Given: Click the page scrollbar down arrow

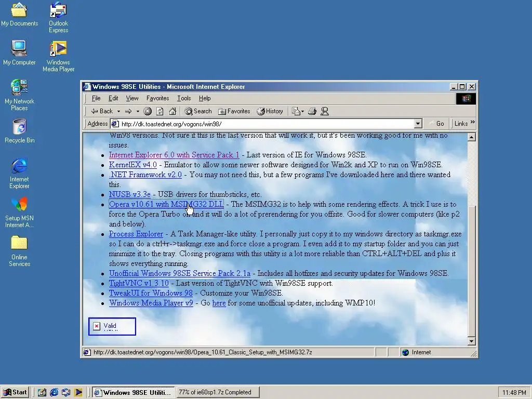Looking at the screenshot, I should pyautogui.click(x=471, y=341).
